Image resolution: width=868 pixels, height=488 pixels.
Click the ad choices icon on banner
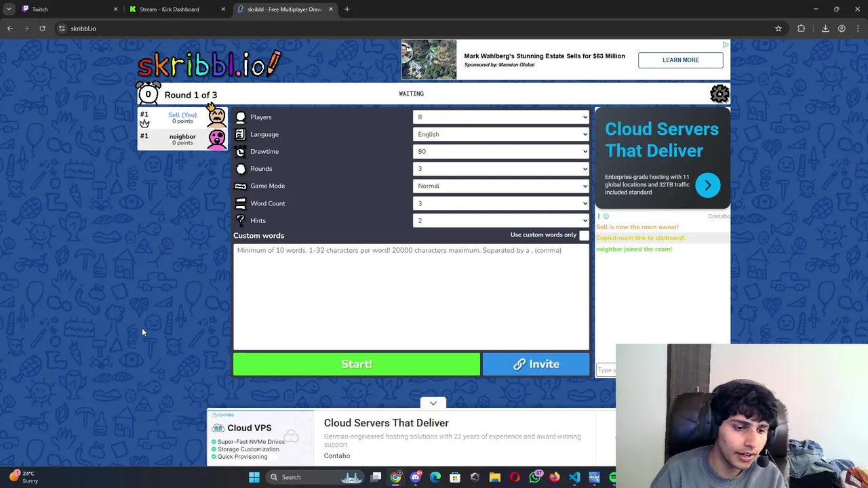click(726, 45)
